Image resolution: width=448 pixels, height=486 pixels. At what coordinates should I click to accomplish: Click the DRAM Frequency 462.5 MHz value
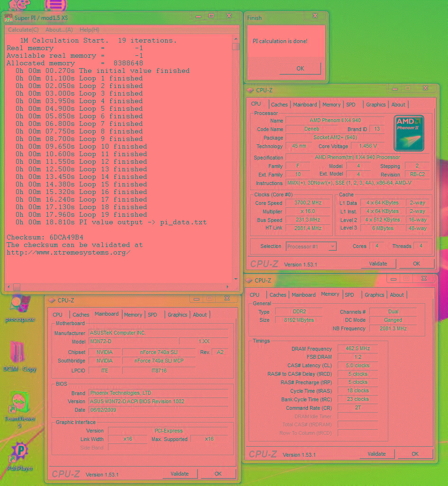click(358, 349)
